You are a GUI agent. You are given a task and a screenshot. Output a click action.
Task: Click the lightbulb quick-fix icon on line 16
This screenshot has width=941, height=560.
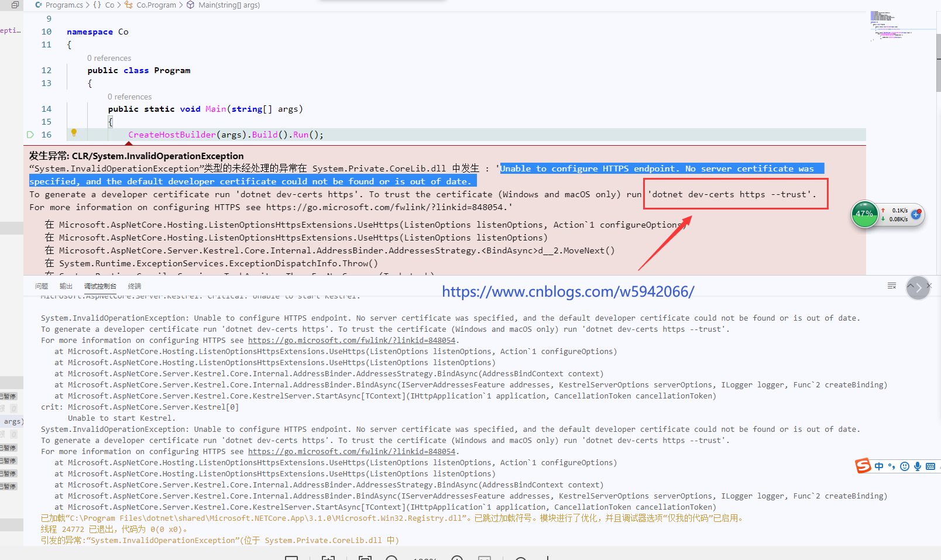click(74, 133)
